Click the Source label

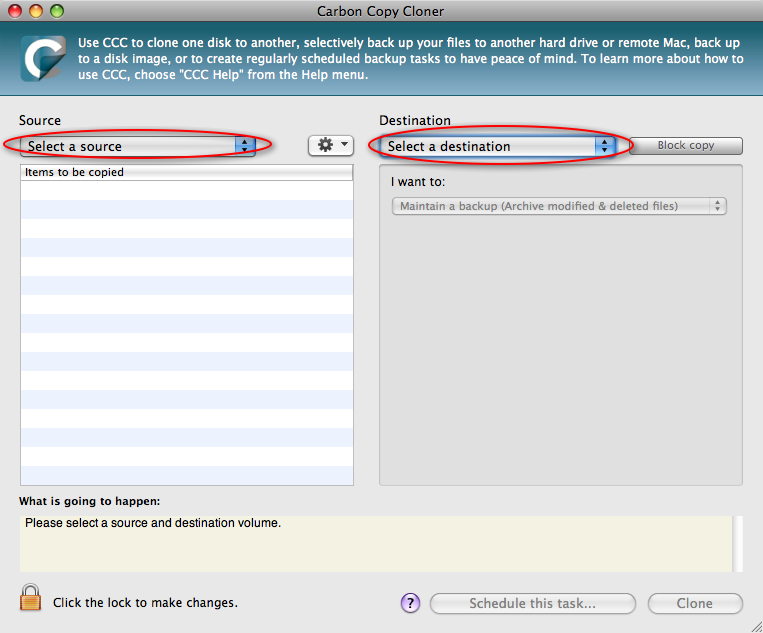(x=40, y=120)
